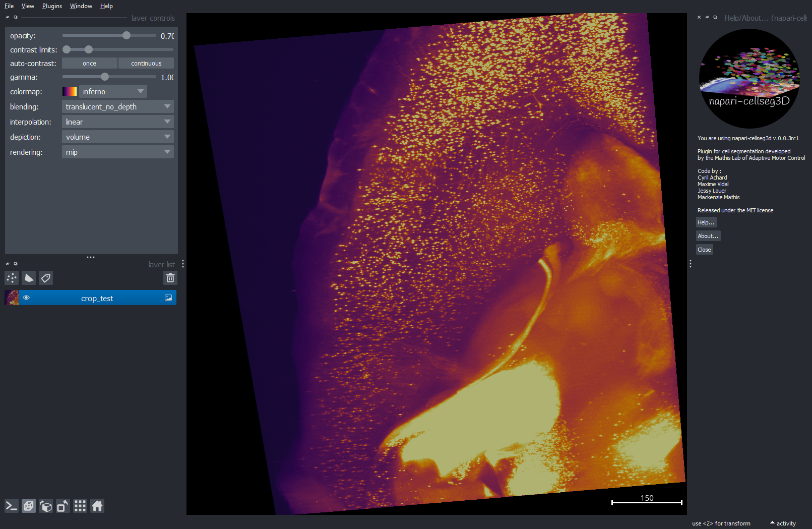
Task: Close the layer list dock widget
Action: [x=8, y=264]
